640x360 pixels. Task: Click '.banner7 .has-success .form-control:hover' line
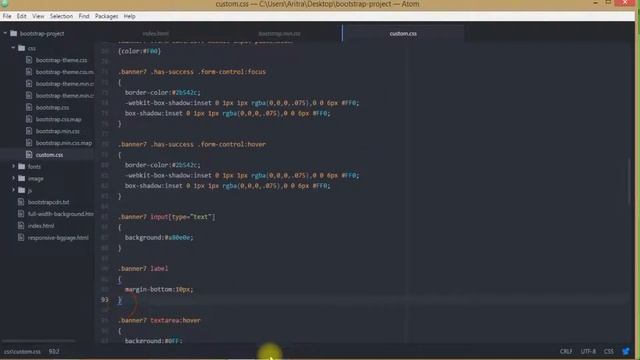pyautogui.click(x=192, y=144)
